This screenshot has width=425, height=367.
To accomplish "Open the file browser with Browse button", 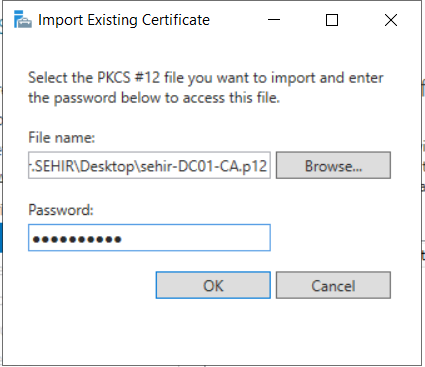I will 333,165.
